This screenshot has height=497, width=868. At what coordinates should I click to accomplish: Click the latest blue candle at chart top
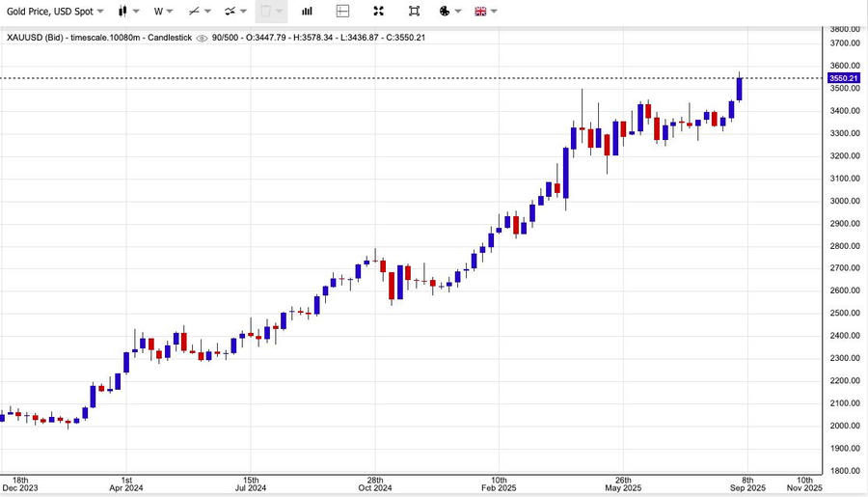click(x=739, y=89)
